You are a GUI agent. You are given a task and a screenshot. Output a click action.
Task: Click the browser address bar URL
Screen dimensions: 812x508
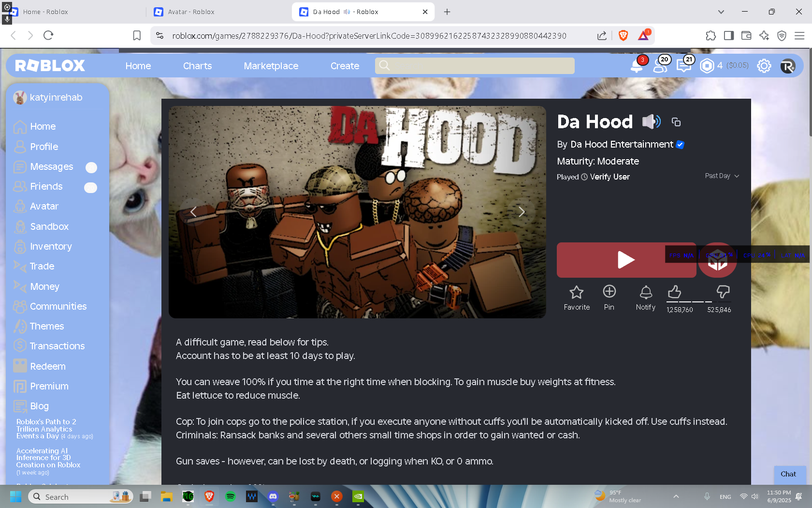(x=369, y=36)
